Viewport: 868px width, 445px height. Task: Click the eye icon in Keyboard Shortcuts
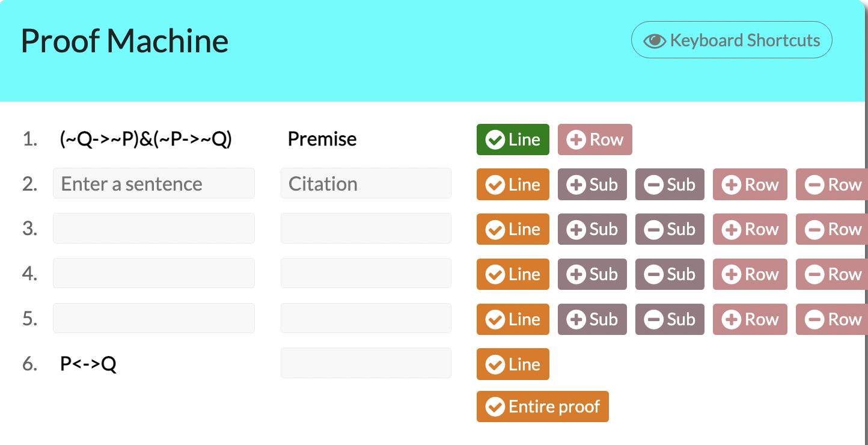point(655,40)
